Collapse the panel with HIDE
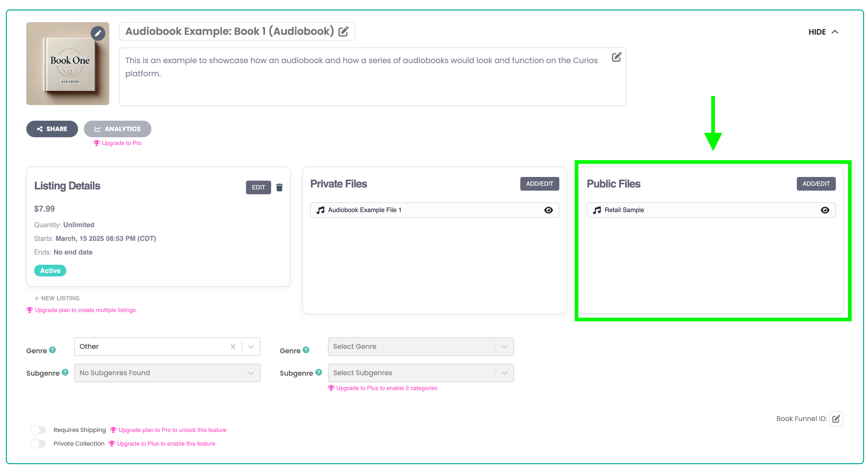The image size is (868, 470). coord(823,32)
